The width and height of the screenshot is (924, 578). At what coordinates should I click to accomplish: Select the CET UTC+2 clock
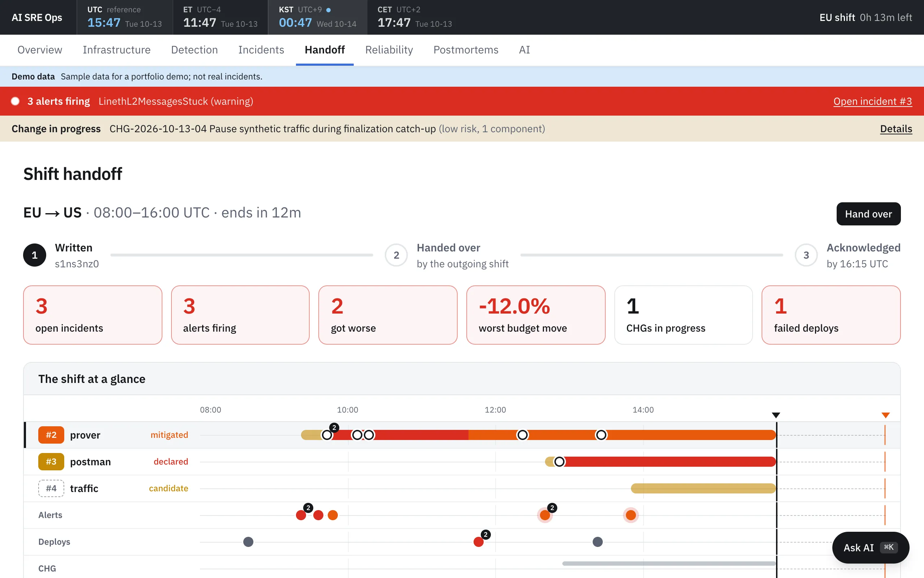[x=415, y=17]
